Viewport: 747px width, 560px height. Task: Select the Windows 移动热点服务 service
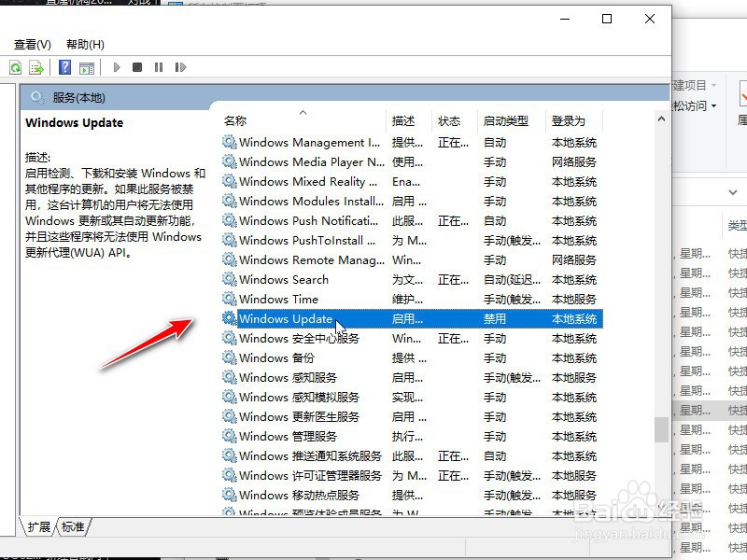point(412,495)
